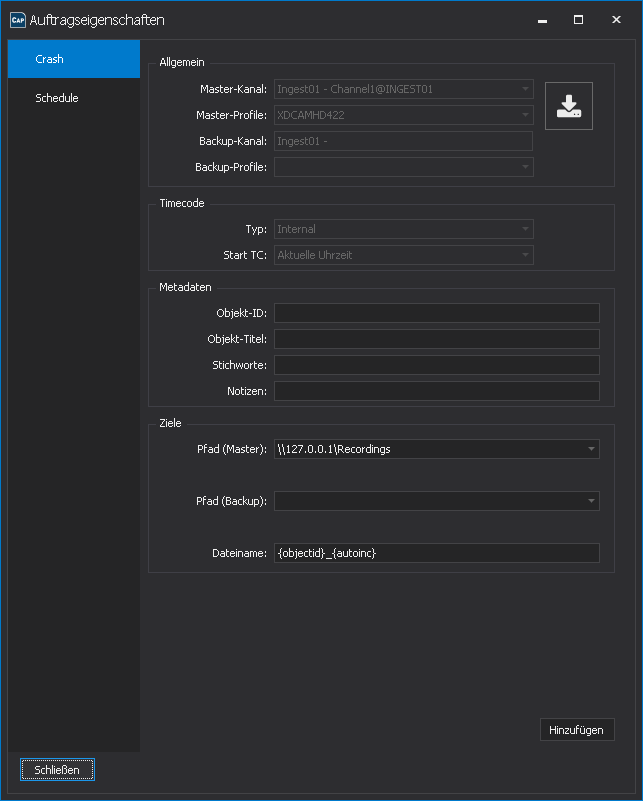
Task: Maximize the Auftragseigenschaften window
Action: click(x=578, y=20)
